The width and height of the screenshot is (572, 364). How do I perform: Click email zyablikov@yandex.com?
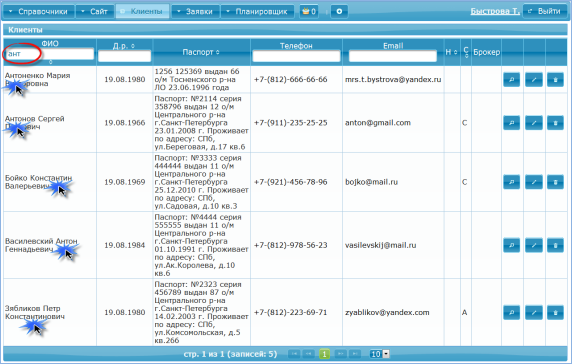[387, 313]
